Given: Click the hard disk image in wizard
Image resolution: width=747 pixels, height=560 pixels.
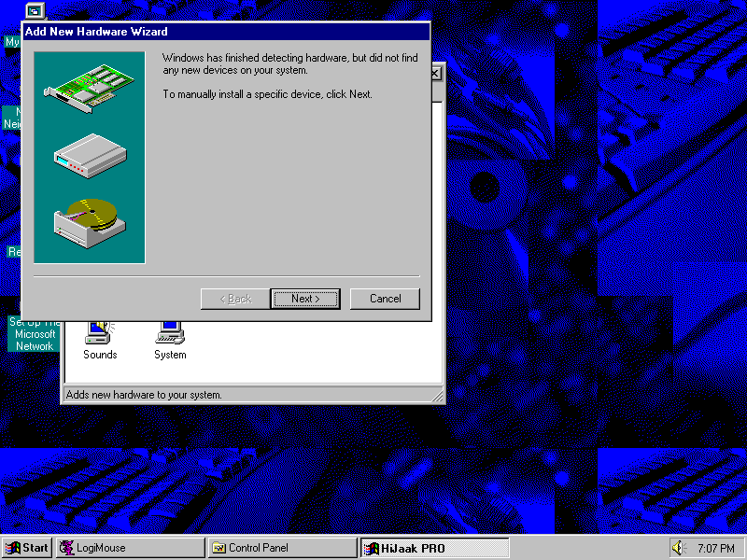Looking at the screenshot, I should (x=90, y=217).
